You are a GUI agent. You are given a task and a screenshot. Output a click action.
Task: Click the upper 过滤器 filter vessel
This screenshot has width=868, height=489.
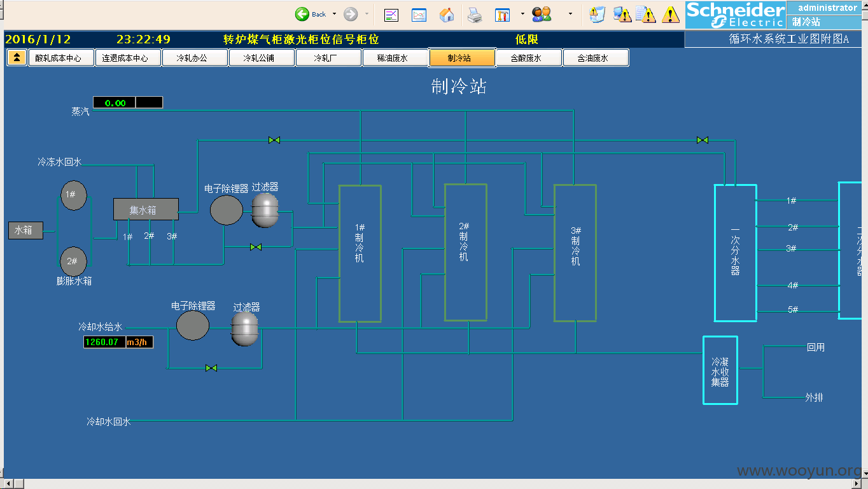265,210
